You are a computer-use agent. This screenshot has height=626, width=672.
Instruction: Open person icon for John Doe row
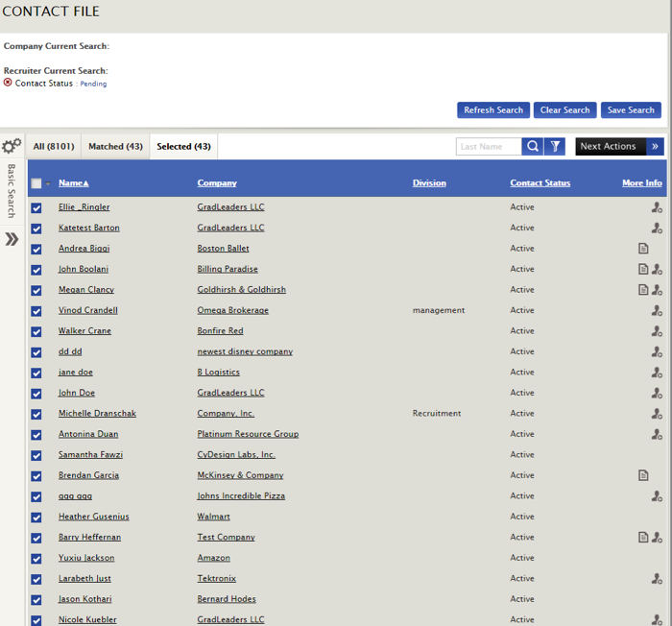pyautogui.click(x=657, y=393)
